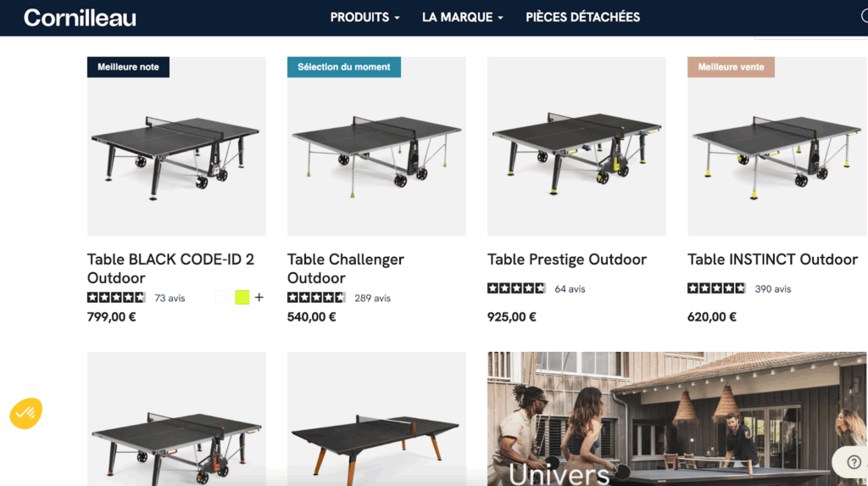Open the PIÈCES DÉTACHÉES menu item

(582, 17)
